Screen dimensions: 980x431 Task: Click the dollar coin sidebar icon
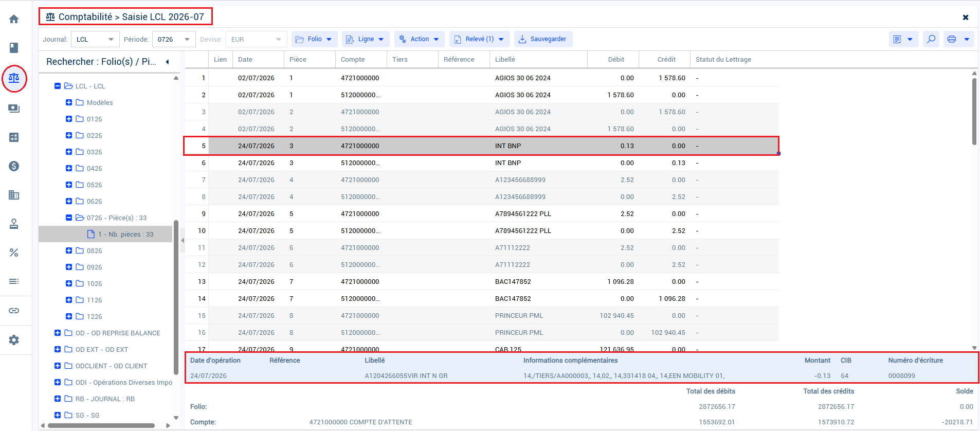(x=14, y=166)
